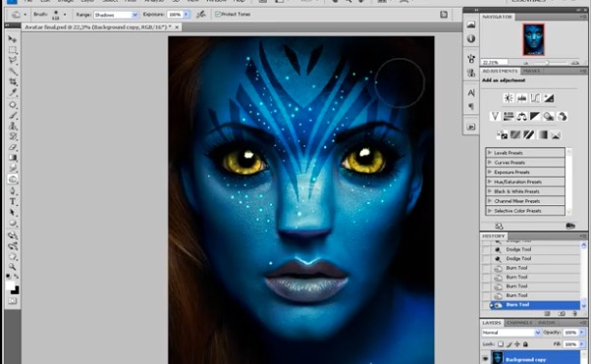Viewport: 591px width, 364px height.
Task: Toggle lock layer position
Action: click(x=517, y=344)
